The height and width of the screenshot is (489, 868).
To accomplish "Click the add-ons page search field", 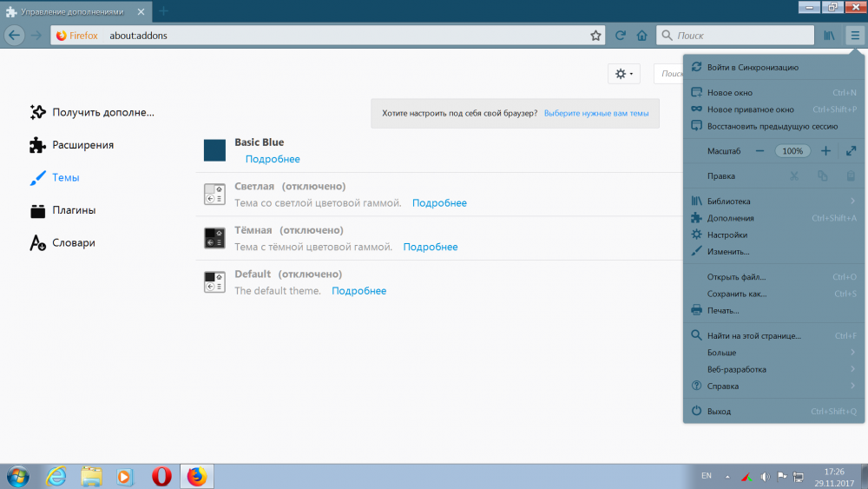I will [x=668, y=74].
